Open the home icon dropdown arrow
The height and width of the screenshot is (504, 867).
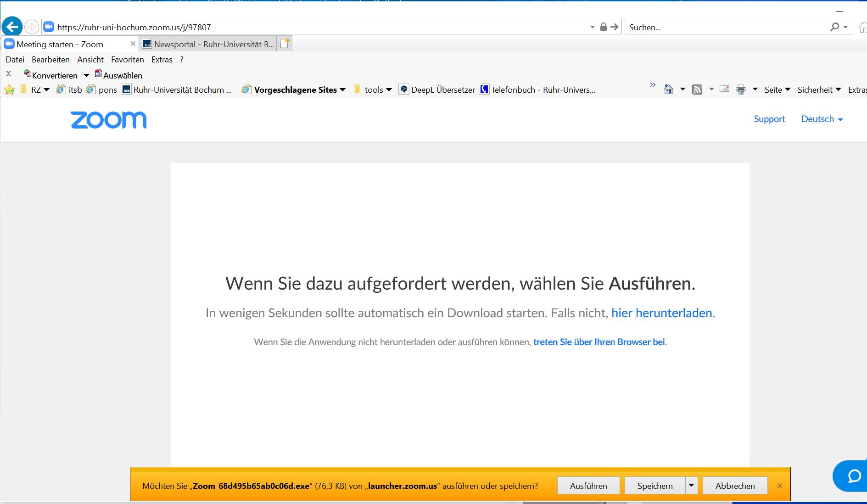[682, 89]
